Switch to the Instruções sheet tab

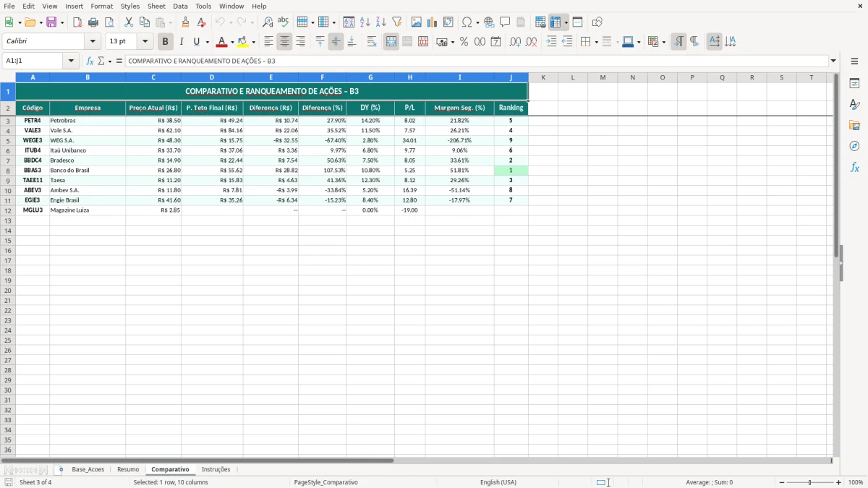tap(216, 470)
